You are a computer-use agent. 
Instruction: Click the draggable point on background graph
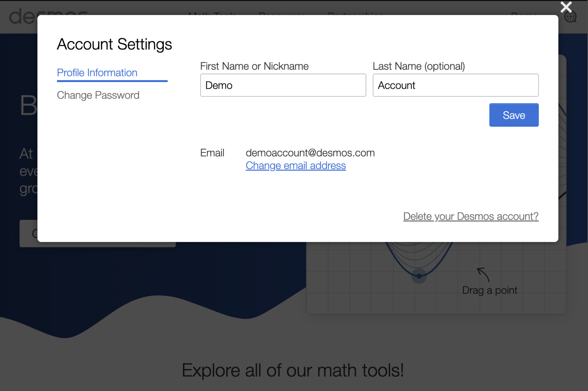pyautogui.click(x=419, y=276)
